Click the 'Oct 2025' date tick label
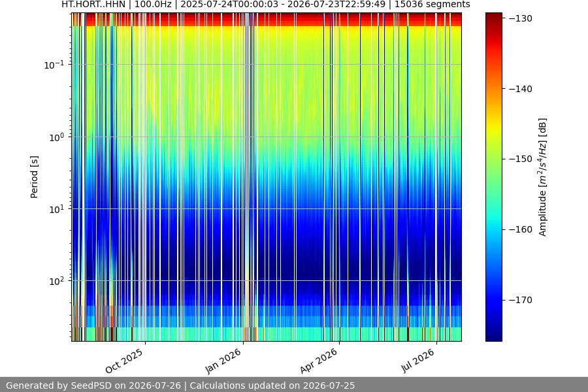This screenshot has height=392, width=588. click(124, 361)
